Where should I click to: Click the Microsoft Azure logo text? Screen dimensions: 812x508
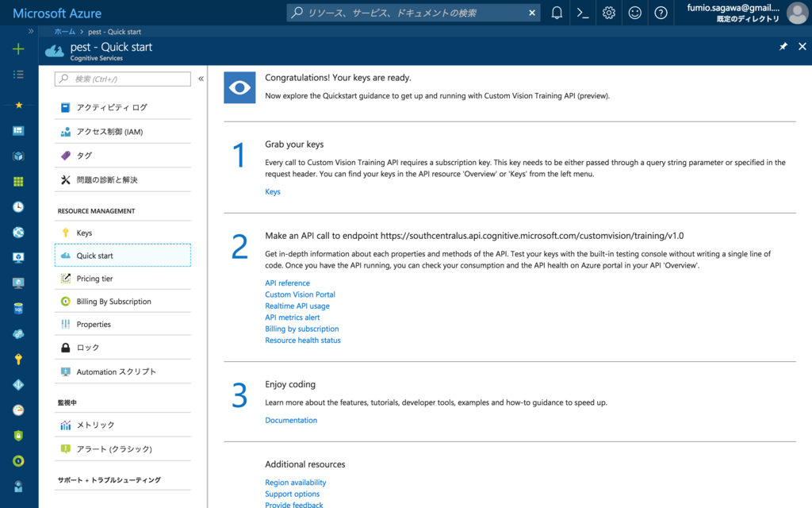coord(57,13)
